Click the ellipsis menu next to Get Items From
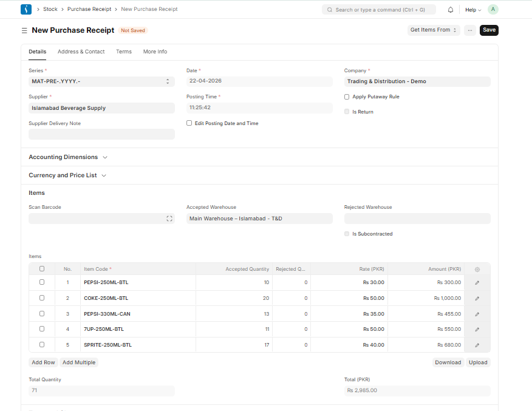Viewport: 532px width, 411px height. [469, 30]
